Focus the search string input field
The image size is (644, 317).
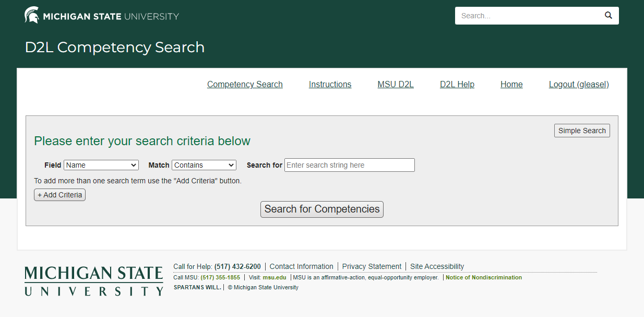click(350, 165)
